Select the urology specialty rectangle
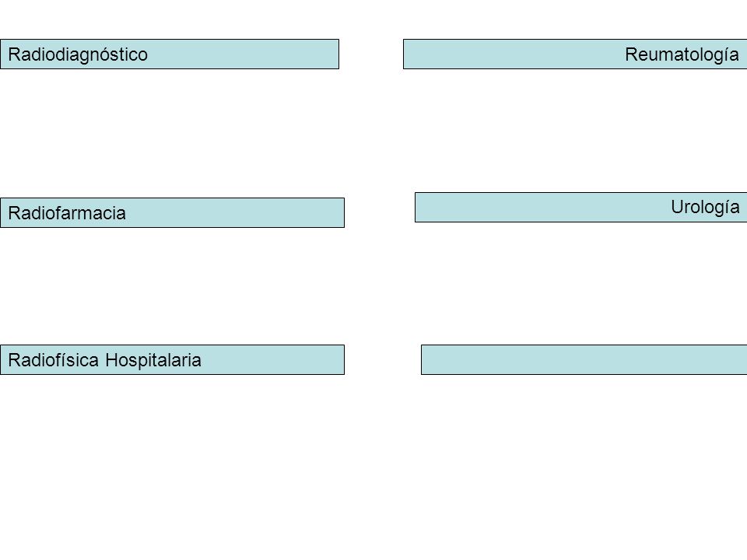This screenshot has width=747, height=560. pos(580,207)
